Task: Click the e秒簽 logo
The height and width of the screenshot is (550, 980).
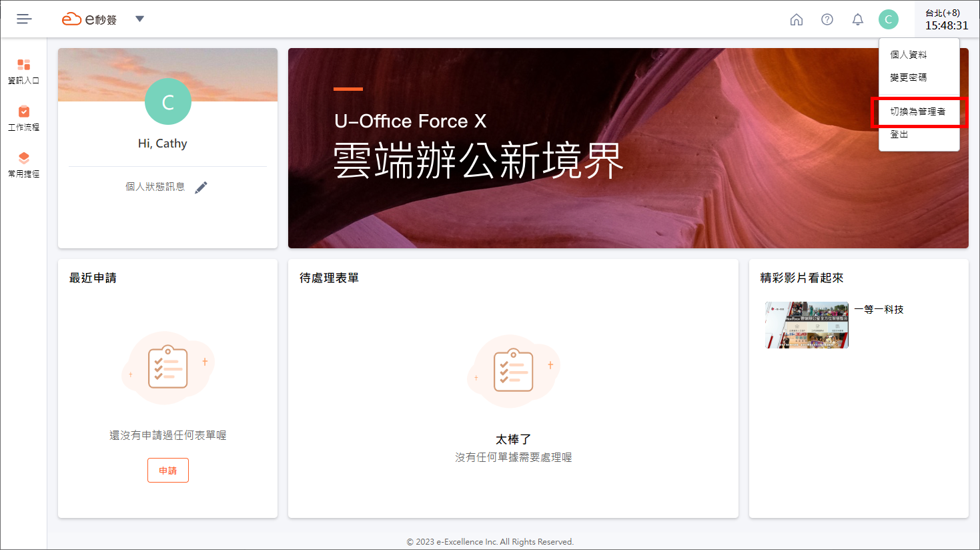Action: coord(89,19)
